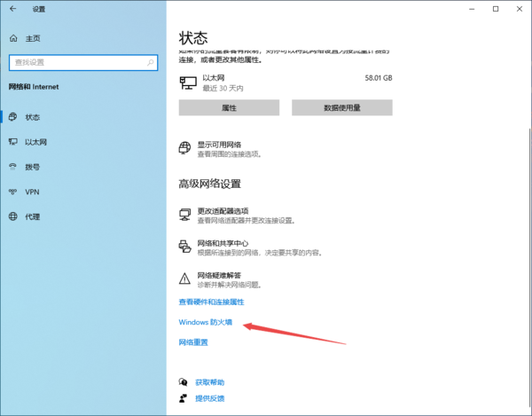
Task: Open 网络重置 link
Action: point(193,342)
